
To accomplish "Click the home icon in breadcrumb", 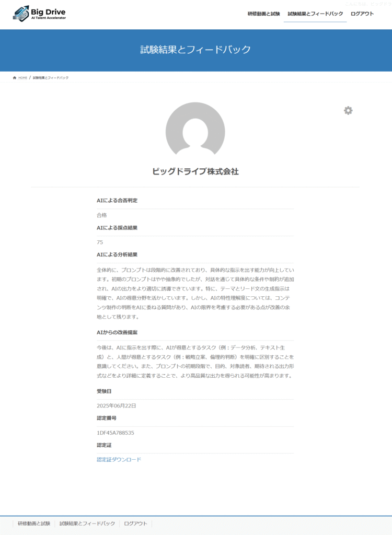I will pyautogui.click(x=14, y=78).
